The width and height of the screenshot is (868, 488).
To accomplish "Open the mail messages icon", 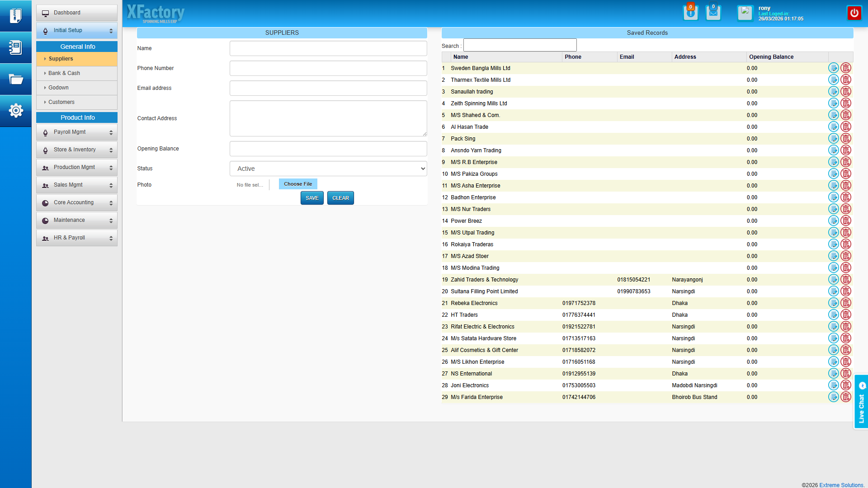I will 713,13.
